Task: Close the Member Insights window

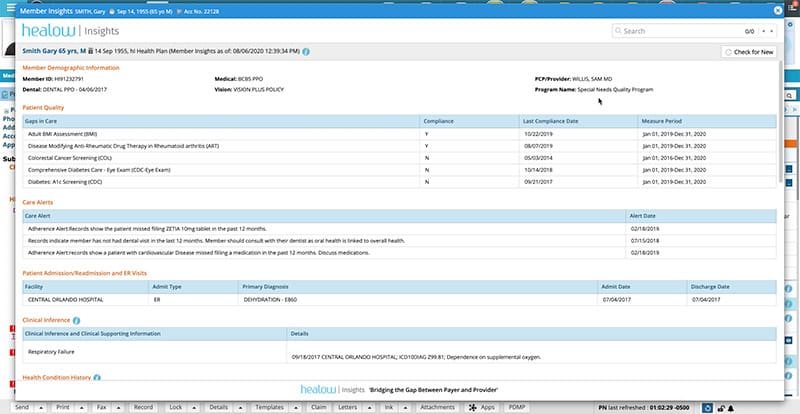Action: (x=778, y=10)
